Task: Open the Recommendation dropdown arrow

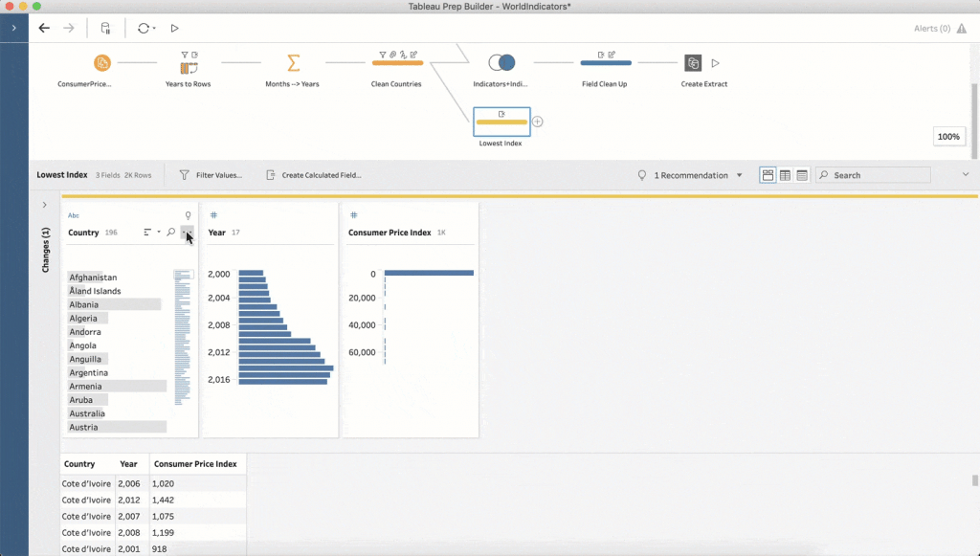Action: pyautogui.click(x=740, y=175)
